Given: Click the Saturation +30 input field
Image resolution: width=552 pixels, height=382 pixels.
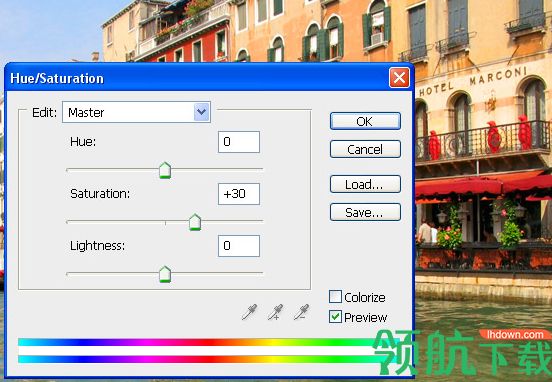Looking at the screenshot, I should (x=239, y=194).
